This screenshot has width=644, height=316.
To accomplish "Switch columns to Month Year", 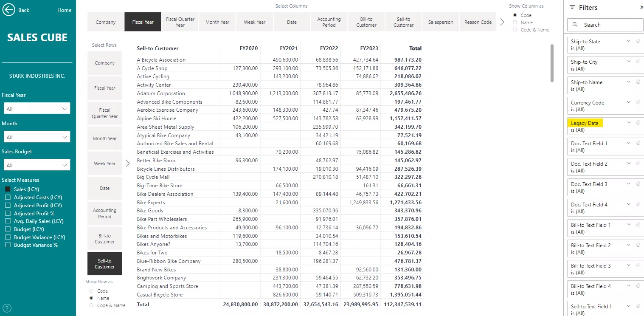I will click(x=217, y=22).
